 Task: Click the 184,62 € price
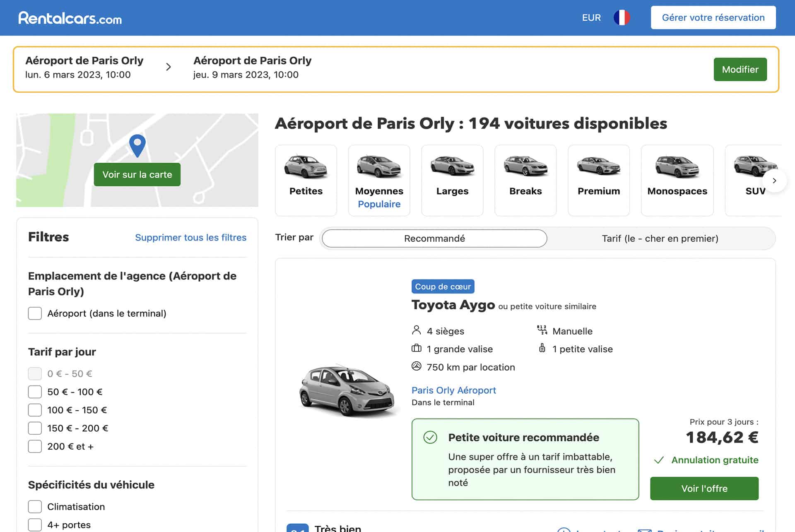(x=722, y=437)
